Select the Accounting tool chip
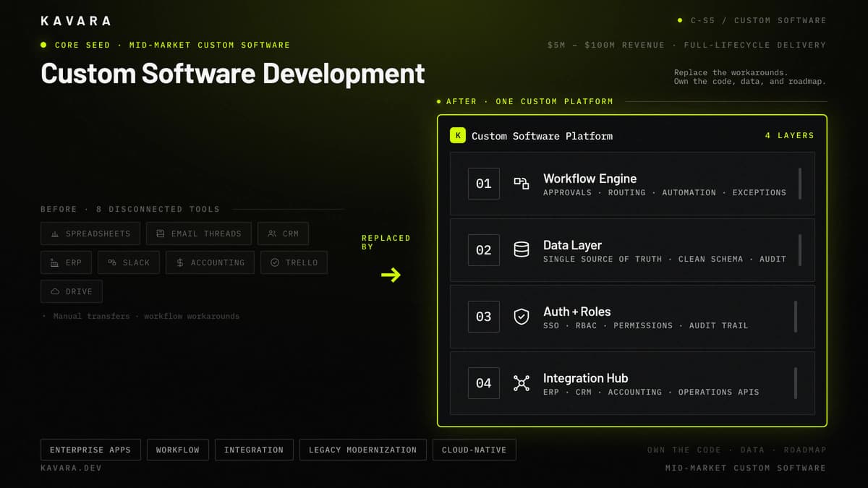 pos(210,262)
